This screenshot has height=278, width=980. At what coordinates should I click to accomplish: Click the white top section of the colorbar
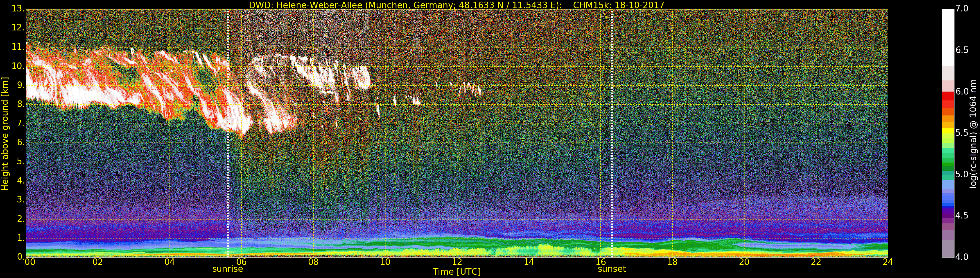(948, 38)
